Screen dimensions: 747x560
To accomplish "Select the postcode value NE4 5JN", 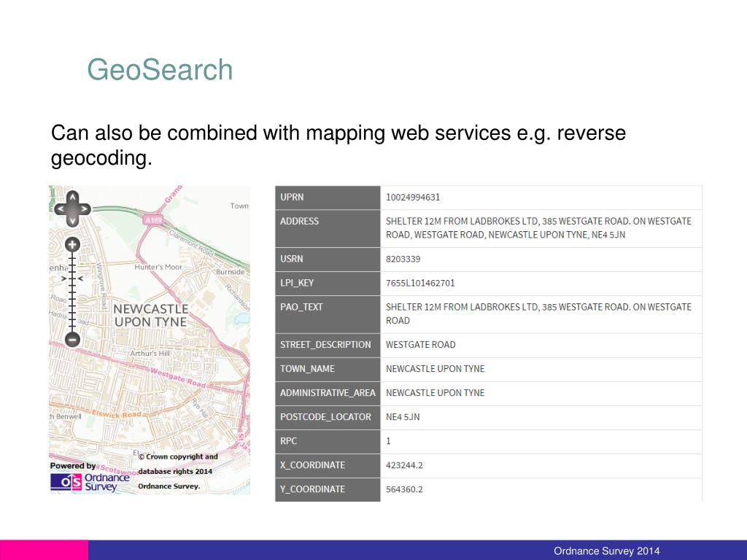I will click(x=403, y=416).
